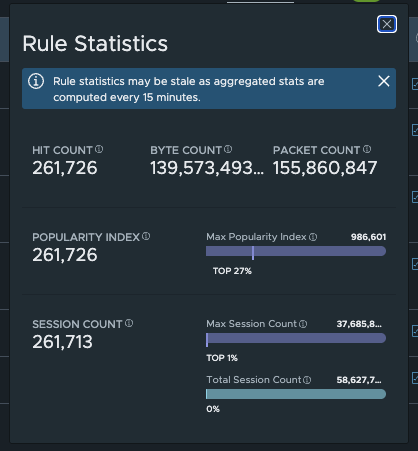Click the TOP 1% label
Image resolution: width=418 pixels, height=451 pixels.
[x=222, y=358]
